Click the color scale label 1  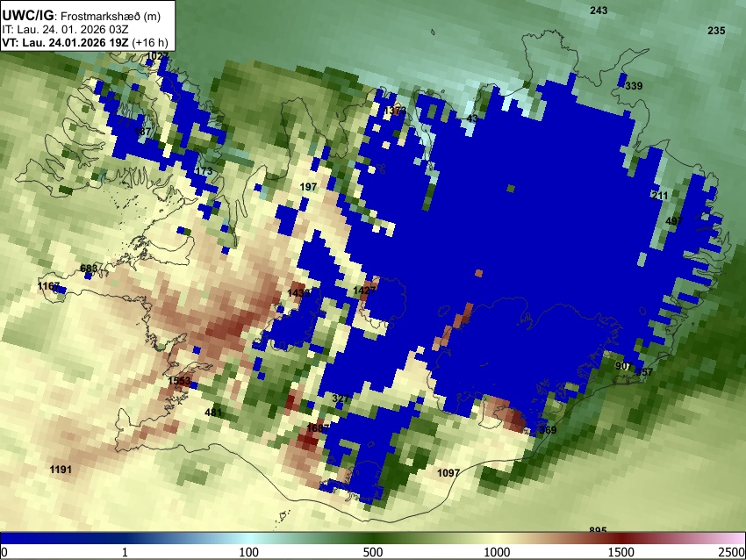[x=125, y=552]
